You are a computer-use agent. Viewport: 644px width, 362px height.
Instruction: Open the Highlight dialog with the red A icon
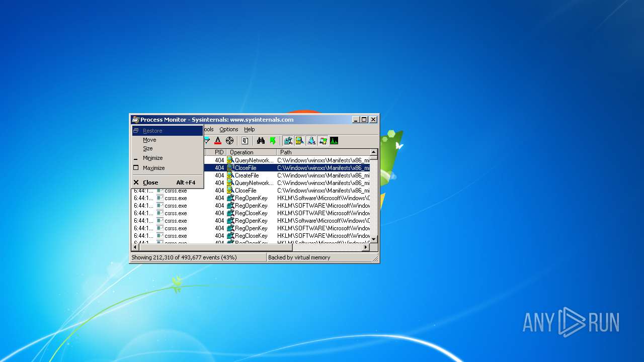coord(218,141)
